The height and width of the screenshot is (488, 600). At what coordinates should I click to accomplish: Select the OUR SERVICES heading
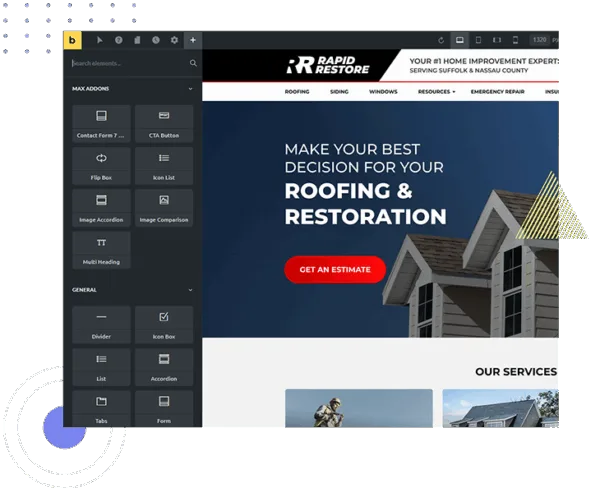point(516,372)
